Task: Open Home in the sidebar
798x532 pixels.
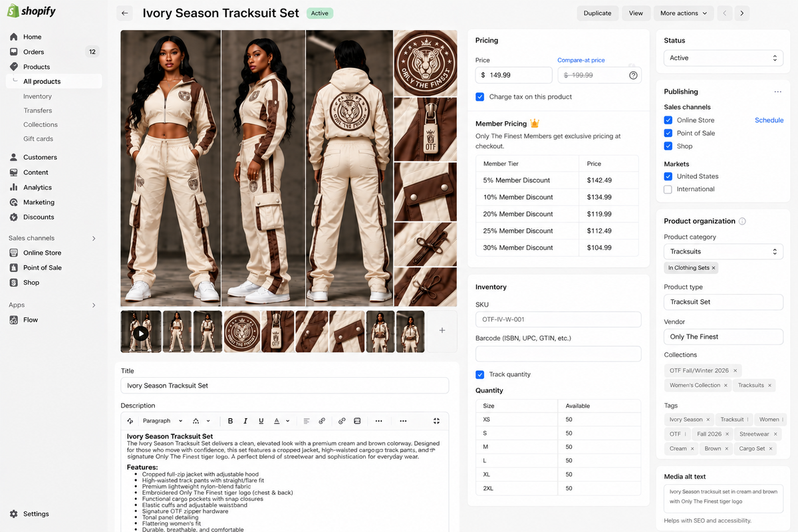Action: 32,37
